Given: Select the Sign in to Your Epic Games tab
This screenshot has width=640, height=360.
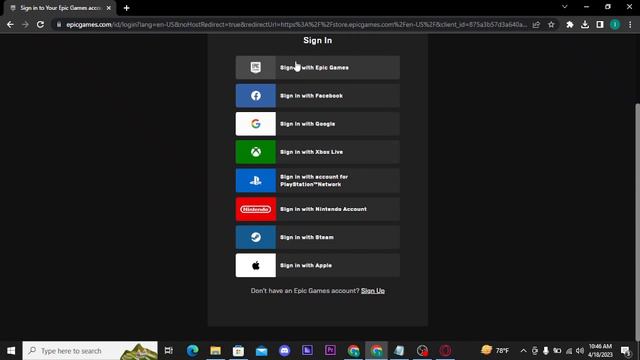Looking at the screenshot, I should (x=60, y=8).
